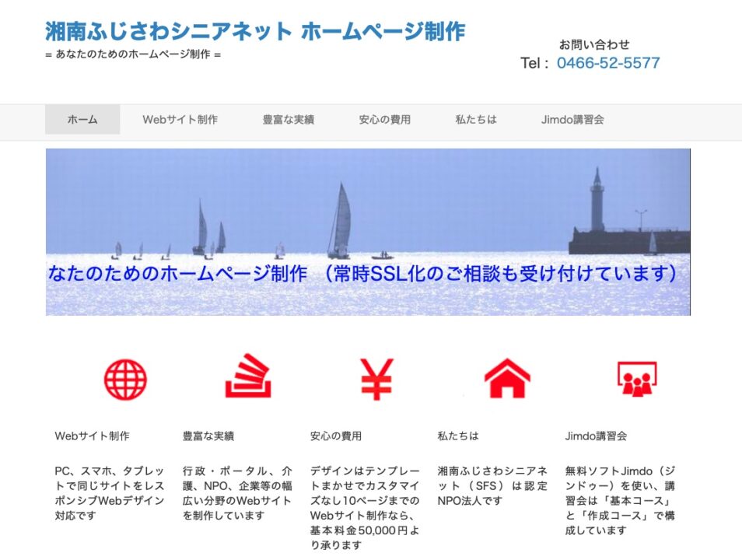Click the red yen currency icon
Screen dimensions: 742x560
376,380
